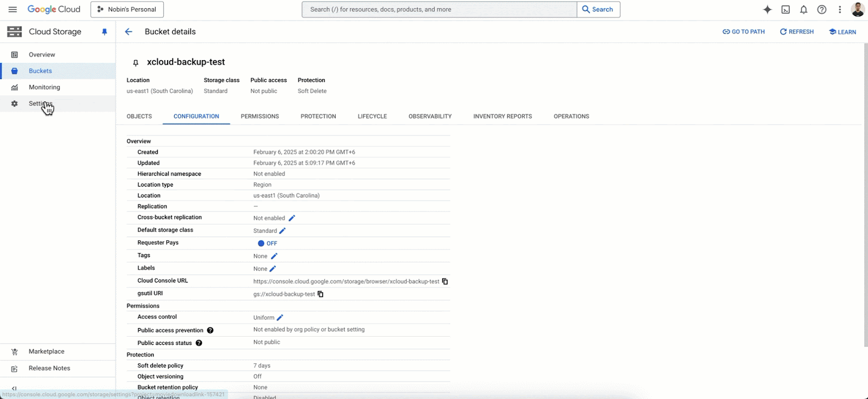Click the Monitoring chart icon
This screenshot has width=868, height=399.
point(15,87)
